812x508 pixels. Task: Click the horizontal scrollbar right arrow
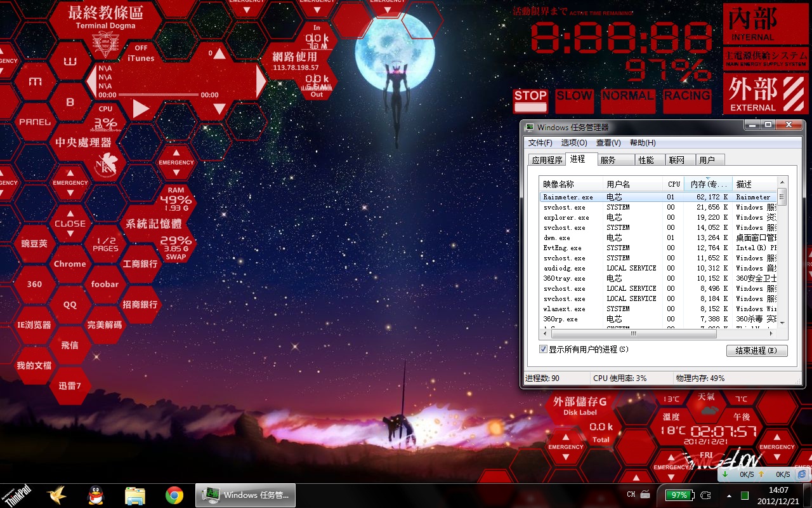point(771,333)
